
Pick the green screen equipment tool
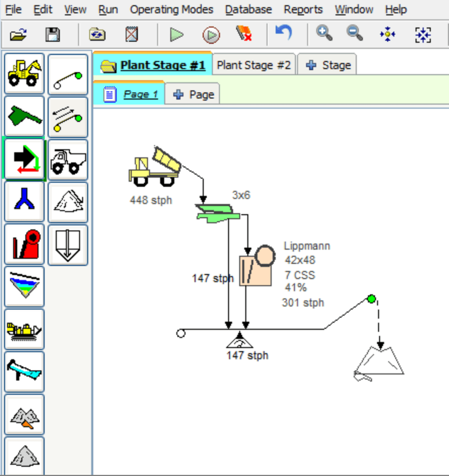pos(24,116)
